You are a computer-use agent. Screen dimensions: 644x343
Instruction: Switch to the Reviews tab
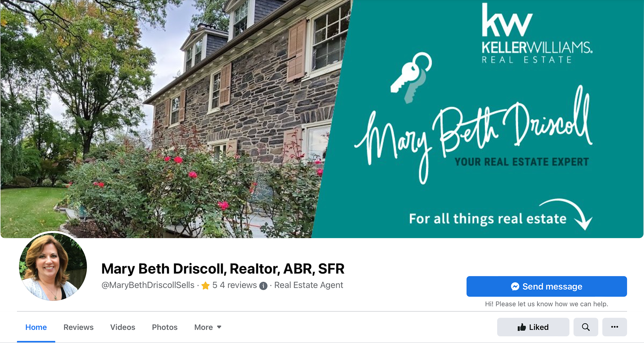78,327
